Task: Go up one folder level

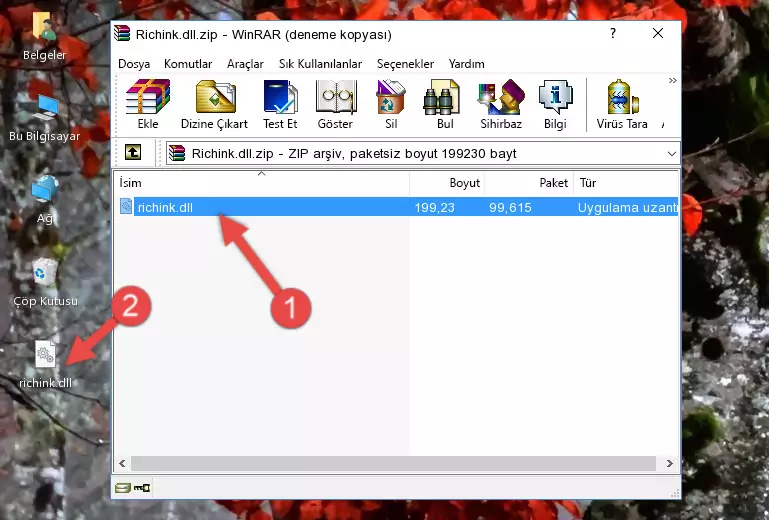Action: pyautogui.click(x=133, y=153)
